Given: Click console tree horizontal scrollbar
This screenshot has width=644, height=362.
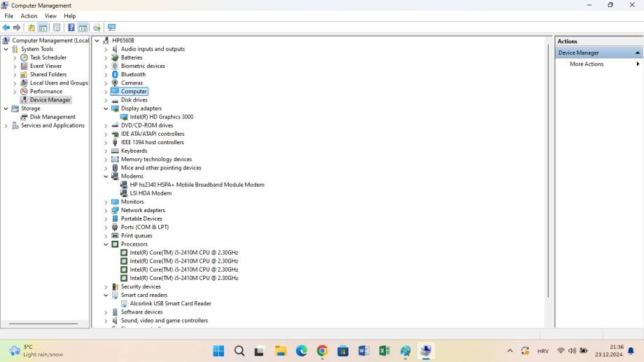Looking at the screenshot, I should click(x=43, y=323).
